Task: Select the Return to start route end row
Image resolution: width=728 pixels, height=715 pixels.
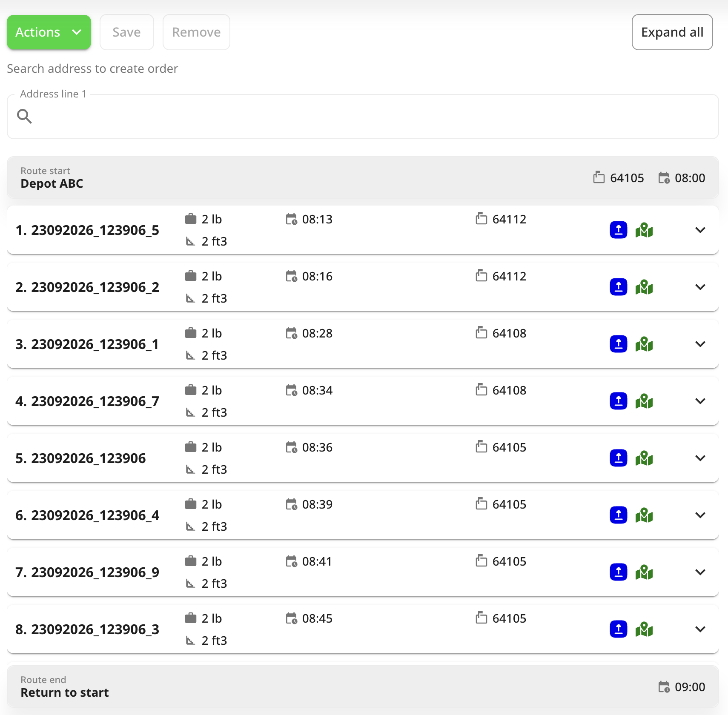Action: pyautogui.click(x=363, y=686)
